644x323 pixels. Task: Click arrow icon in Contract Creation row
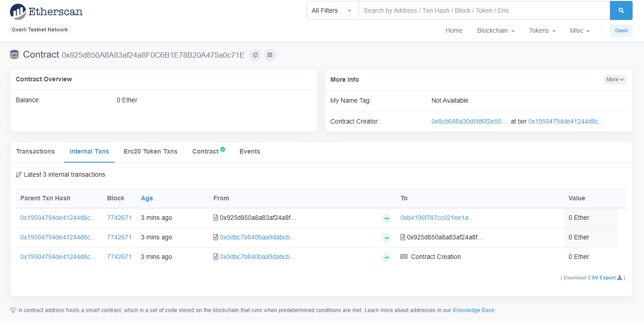[386, 257]
